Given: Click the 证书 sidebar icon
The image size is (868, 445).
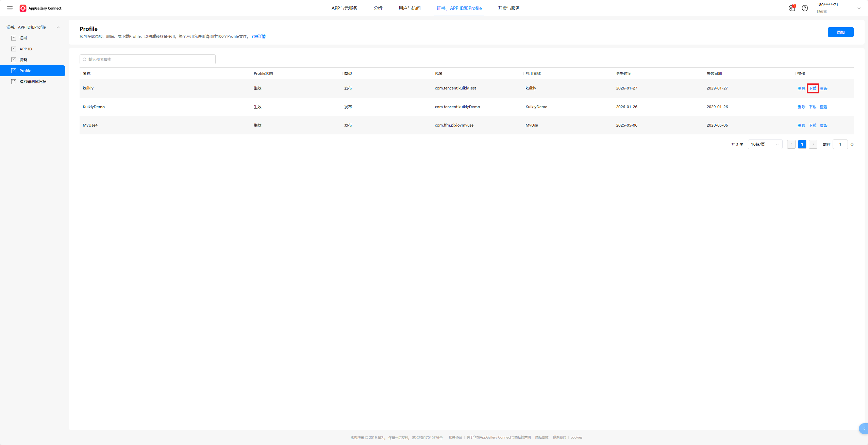Looking at the screenshot, I should click(x=14, y=38).
